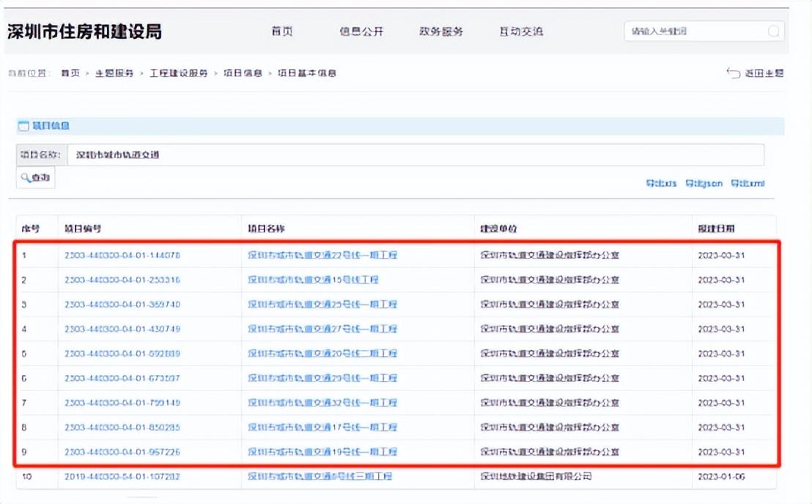Open the 29号线一期工程 project name link

click(x=322, y=378)
